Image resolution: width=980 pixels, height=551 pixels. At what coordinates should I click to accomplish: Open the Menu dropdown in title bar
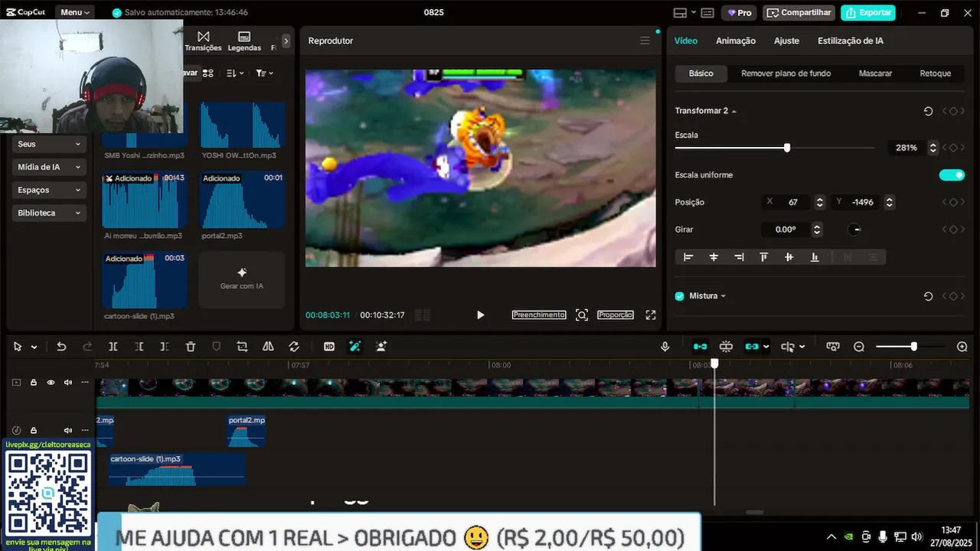pyautogui.click(x=75, y=12)
